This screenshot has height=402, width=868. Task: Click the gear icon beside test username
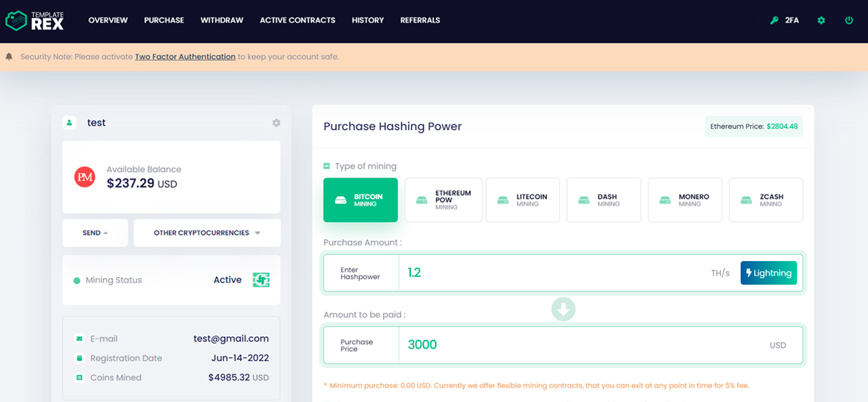(276, 123)
